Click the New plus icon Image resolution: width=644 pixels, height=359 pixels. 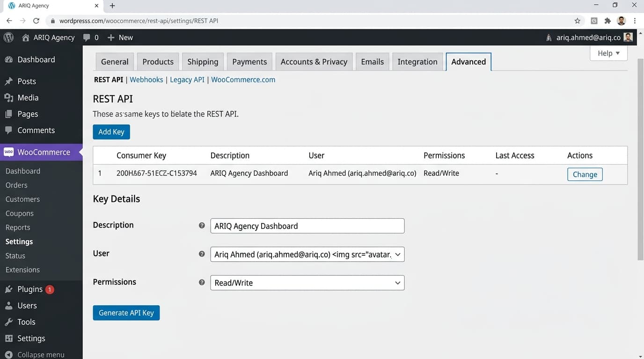(x=111, y=37)
